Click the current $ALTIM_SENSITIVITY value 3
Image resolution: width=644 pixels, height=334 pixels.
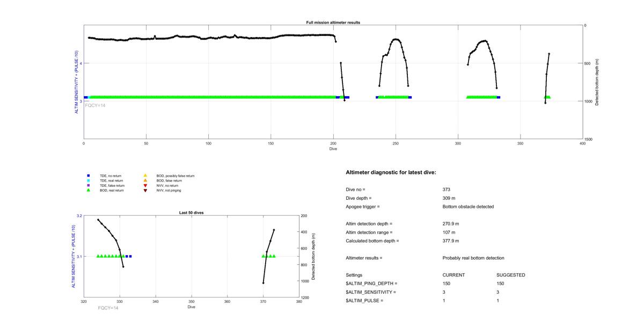444,292
